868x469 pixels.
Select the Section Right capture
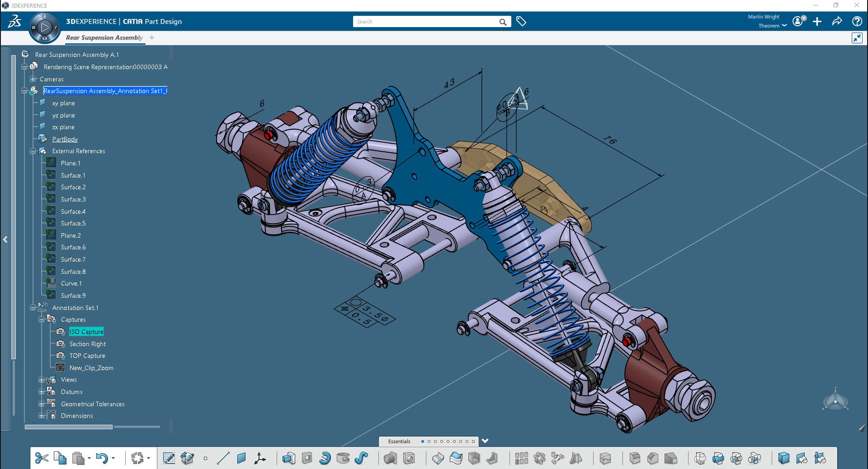(87, 344)
